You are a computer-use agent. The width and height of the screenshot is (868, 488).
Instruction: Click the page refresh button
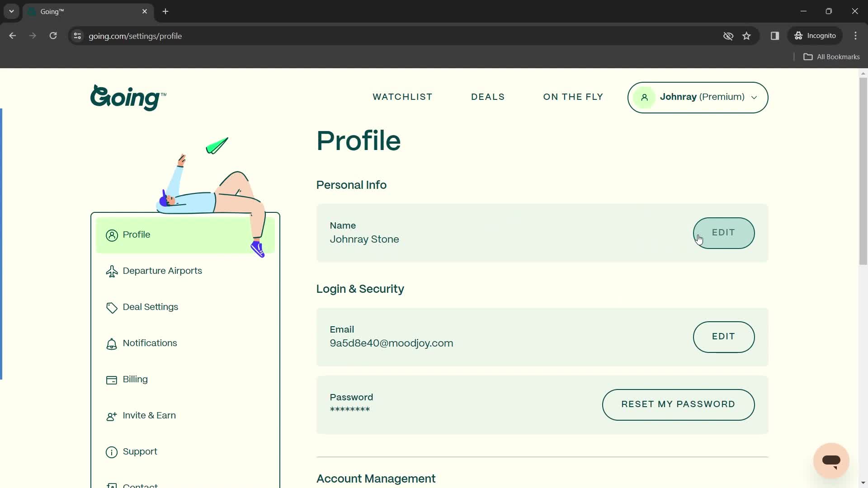point(53,36)
